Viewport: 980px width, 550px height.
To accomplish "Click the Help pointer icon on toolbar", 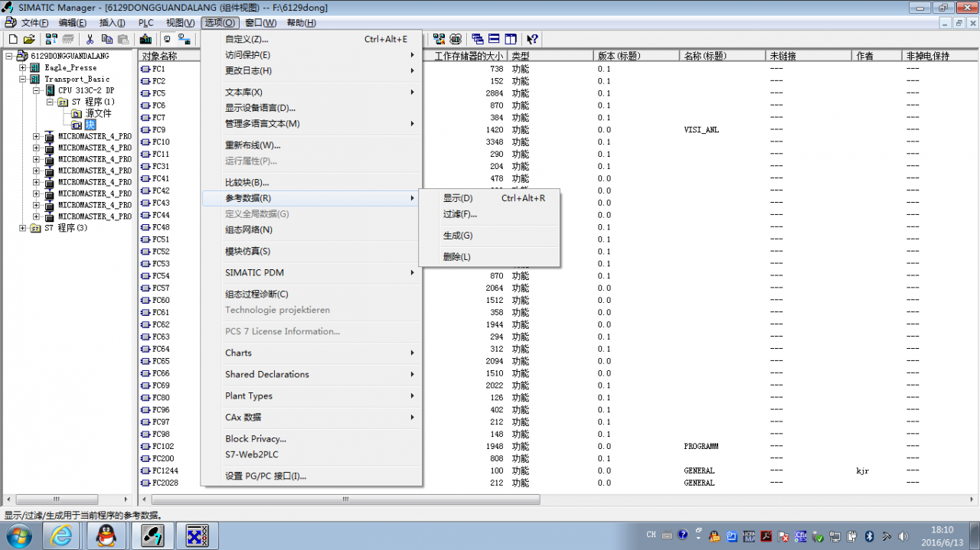I will pos(533,39).
